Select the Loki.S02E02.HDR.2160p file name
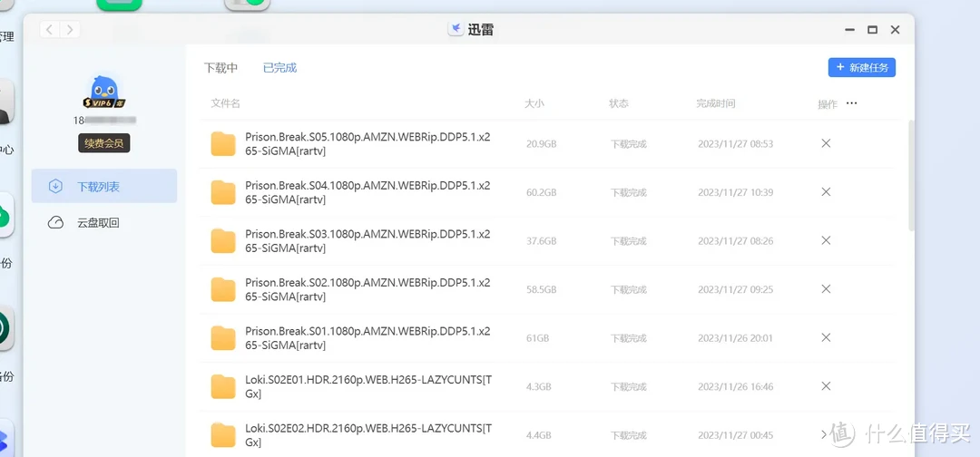The width and height of the screenshot is (980, 457). [368, 435]
